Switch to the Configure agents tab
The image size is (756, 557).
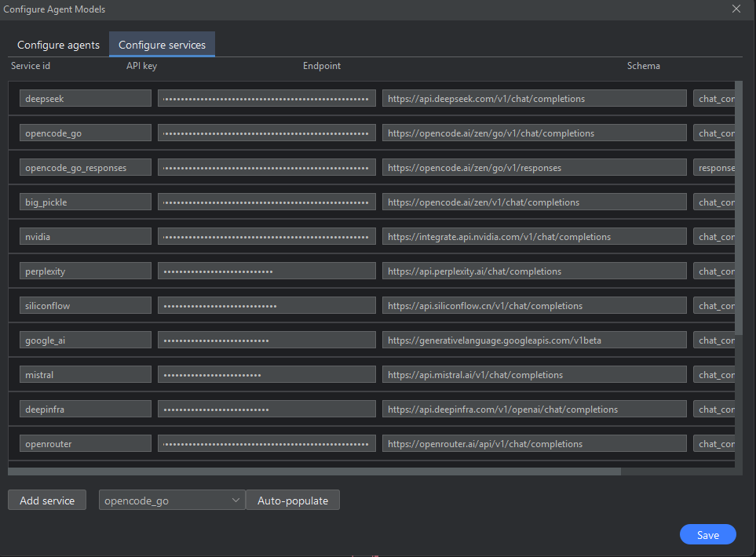[x=58, y=45]
